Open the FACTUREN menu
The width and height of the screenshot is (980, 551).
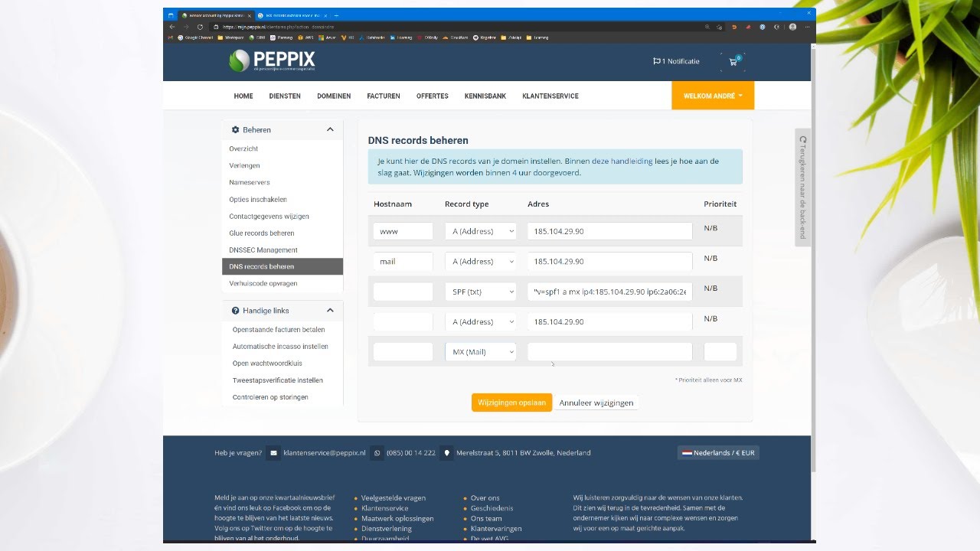pyautogui.click(x=384, y=96)
